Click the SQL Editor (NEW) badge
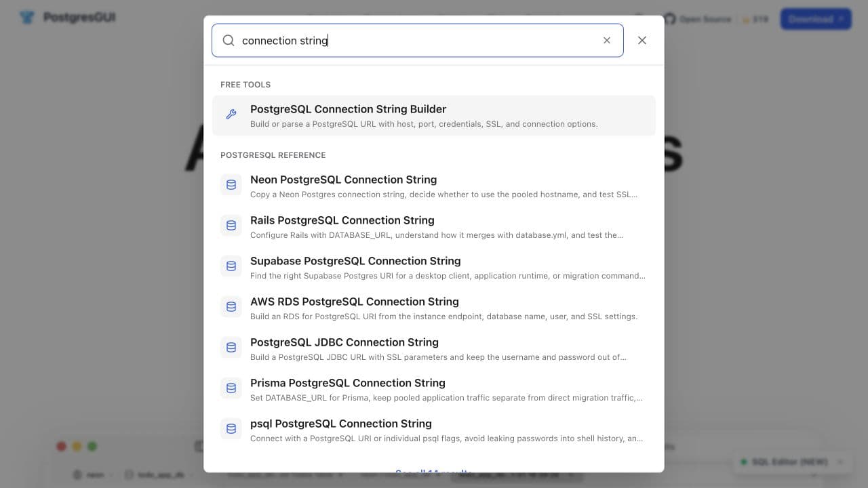 point(792,462)
